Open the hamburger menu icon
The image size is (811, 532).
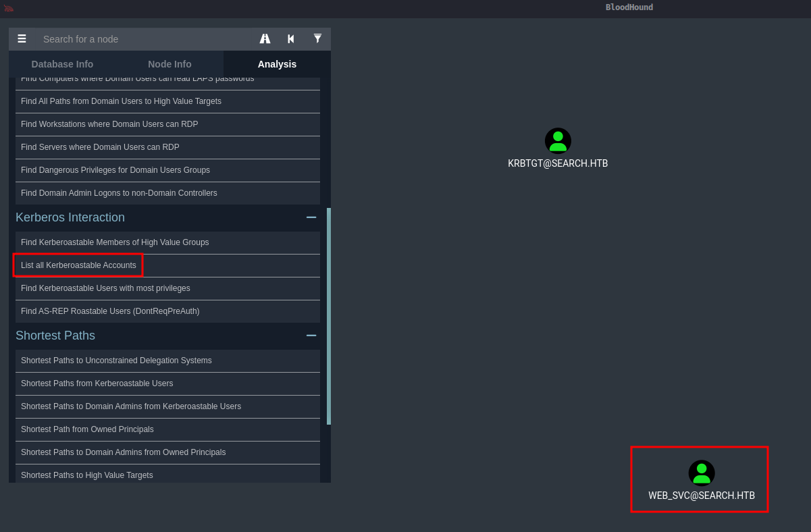click(22, 38)
